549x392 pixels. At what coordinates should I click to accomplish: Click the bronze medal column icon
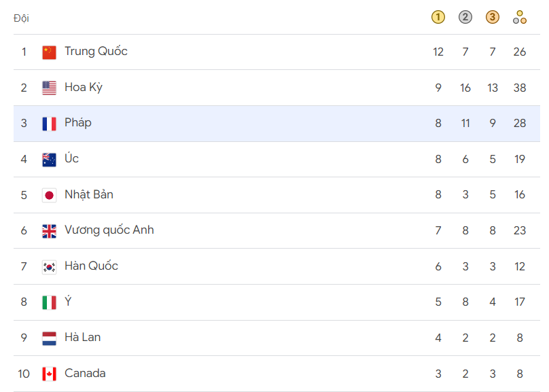point(493,17)
